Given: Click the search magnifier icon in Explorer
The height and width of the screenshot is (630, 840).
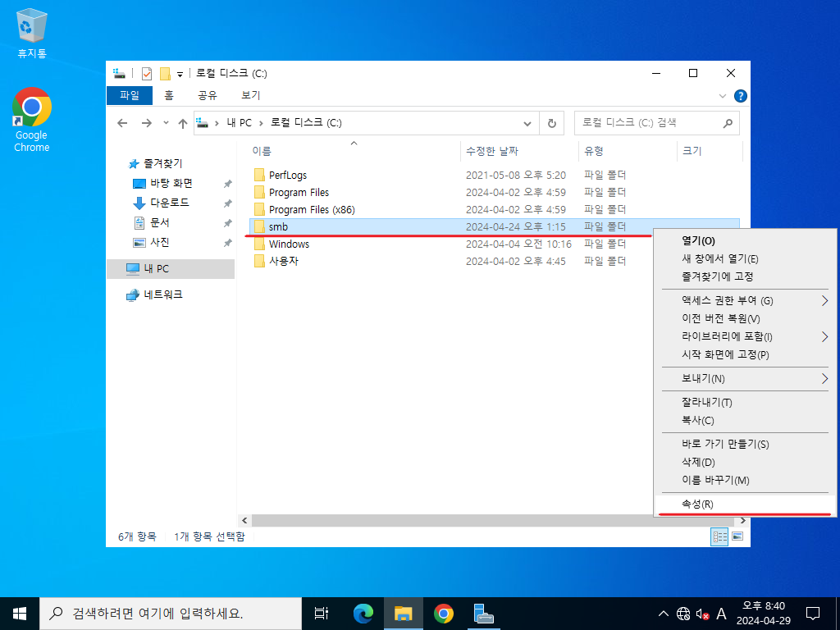Looking at the screenshot, I should click(728, 123).
